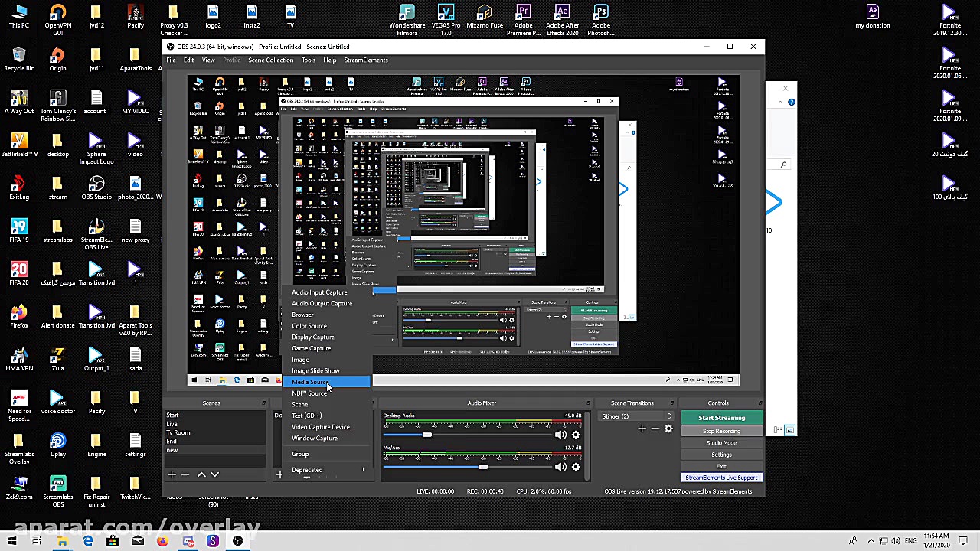Add a scene transition with plus icon
This screenshot has width=980, height=551.
tap(642, 429)
